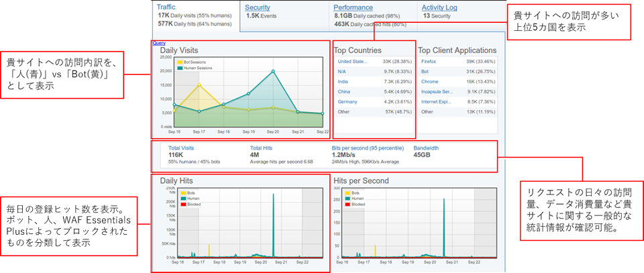Click the Sep 20 human sessions peak point
The image size is (644, 273).
click(273, 71)
